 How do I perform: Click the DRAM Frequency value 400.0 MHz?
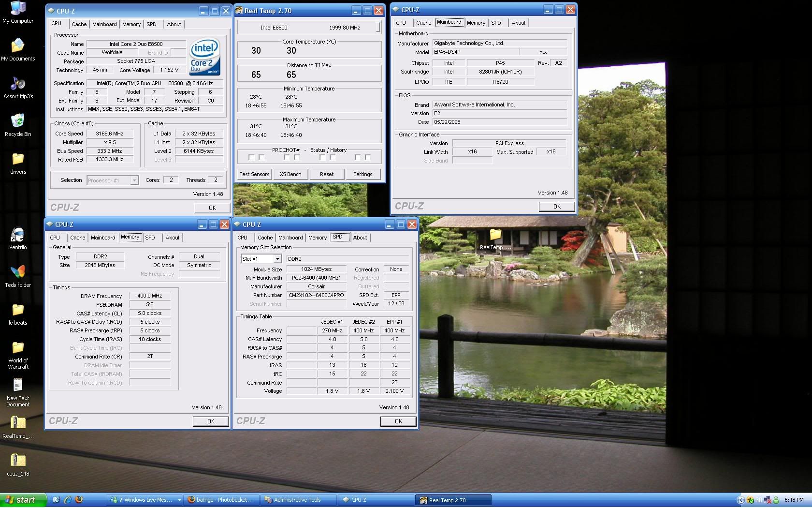(x=150, y=296)
